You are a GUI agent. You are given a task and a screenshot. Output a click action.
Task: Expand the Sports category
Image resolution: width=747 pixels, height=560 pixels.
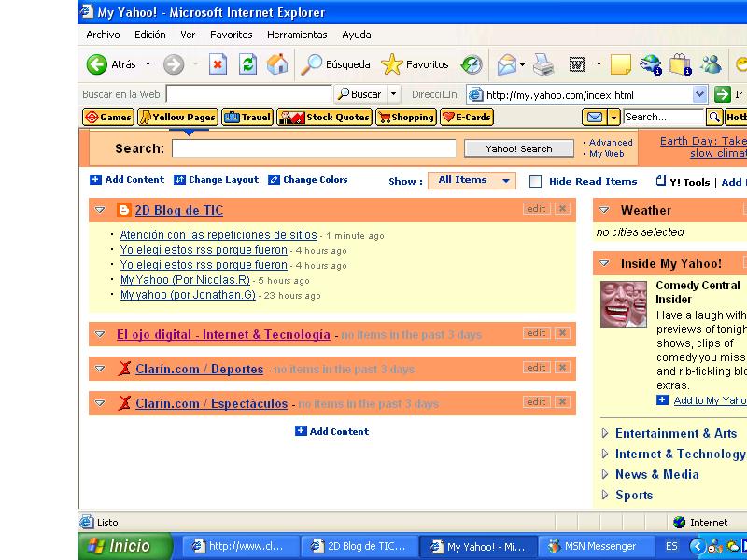(x=605, y=495)
